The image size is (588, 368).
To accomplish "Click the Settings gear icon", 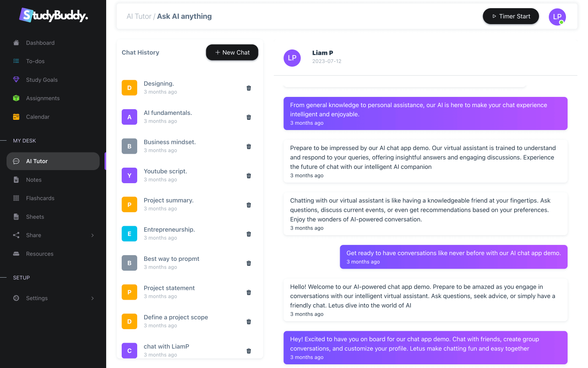I will (16, 298).
